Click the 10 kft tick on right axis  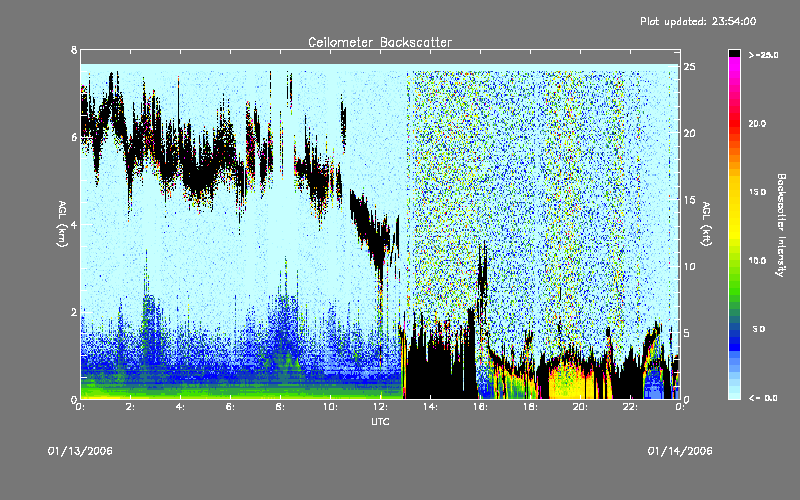(x=689, y=266)
